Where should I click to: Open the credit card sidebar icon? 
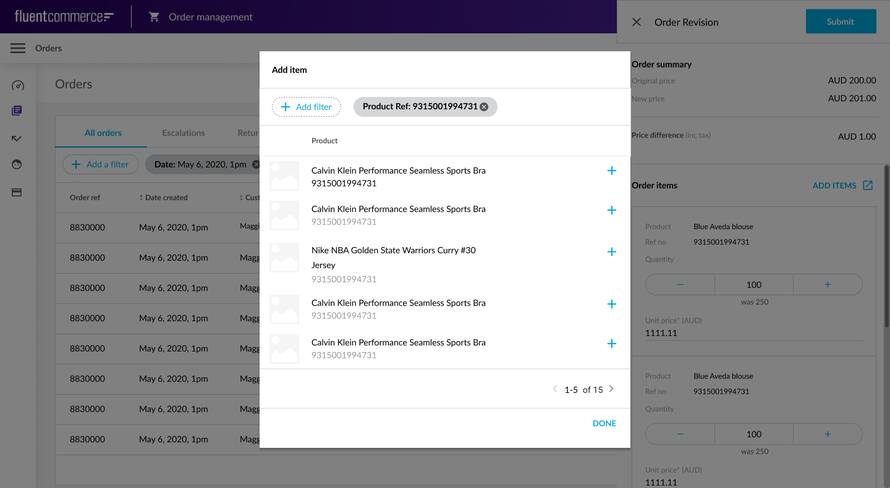click(x=17, y=192)
